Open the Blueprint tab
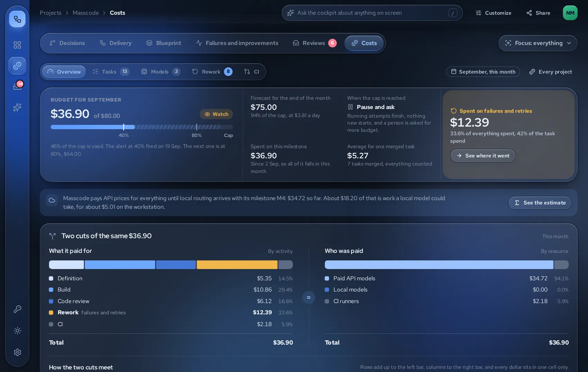 click(164, 43)
